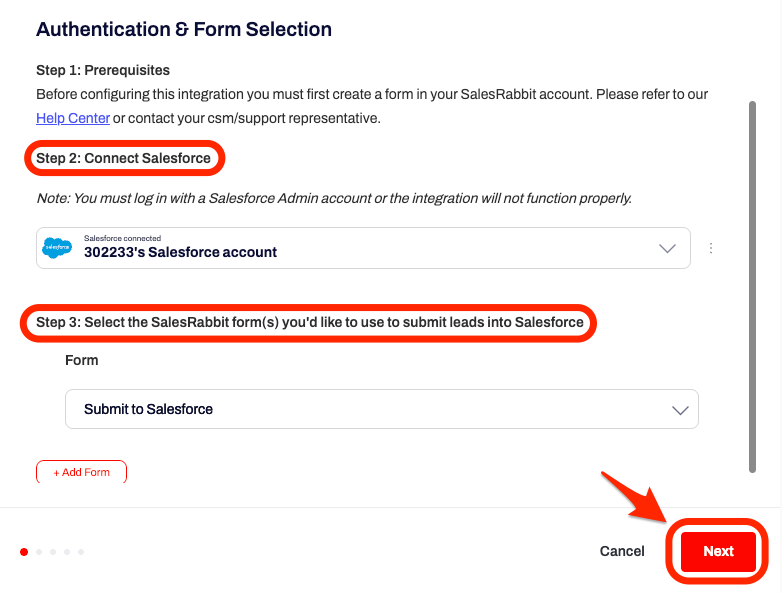Jump to the fourth progress dot
The width and height of the screenshot is (782, 593).
[67, 552]
